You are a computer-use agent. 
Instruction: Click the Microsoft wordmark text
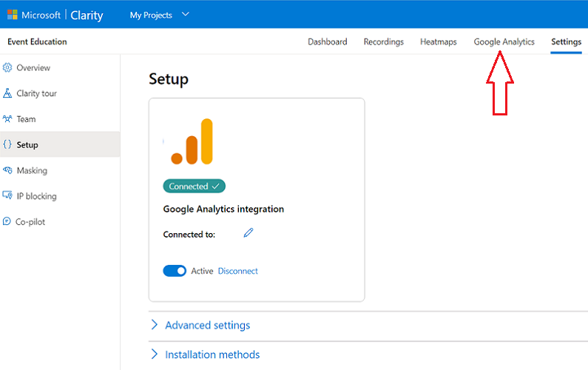point(41,15)
